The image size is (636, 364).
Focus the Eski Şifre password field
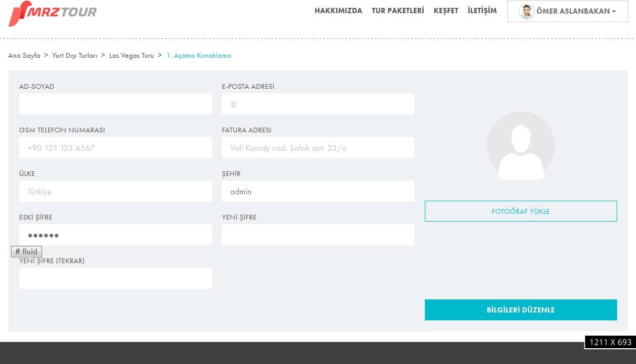pos(116,235)
